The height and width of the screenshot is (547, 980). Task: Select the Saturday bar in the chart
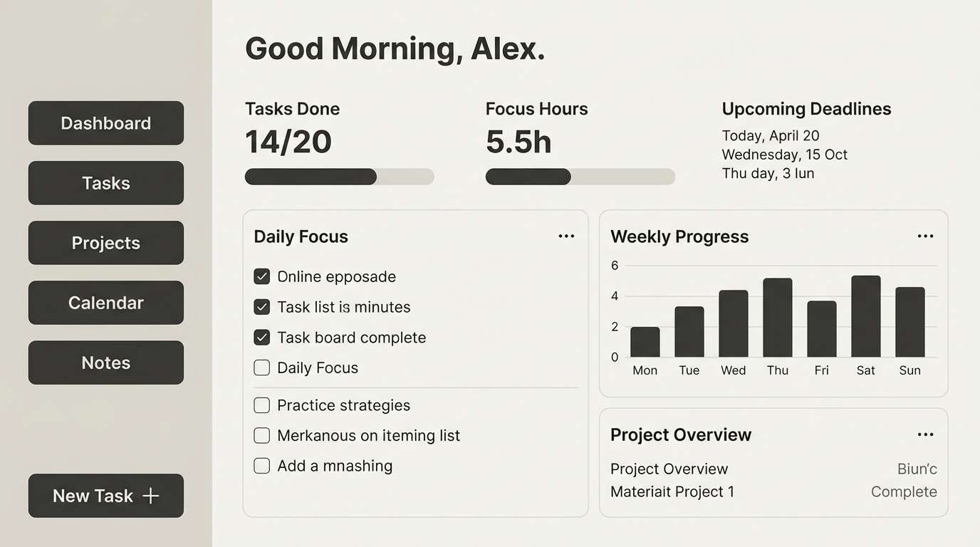865,317
